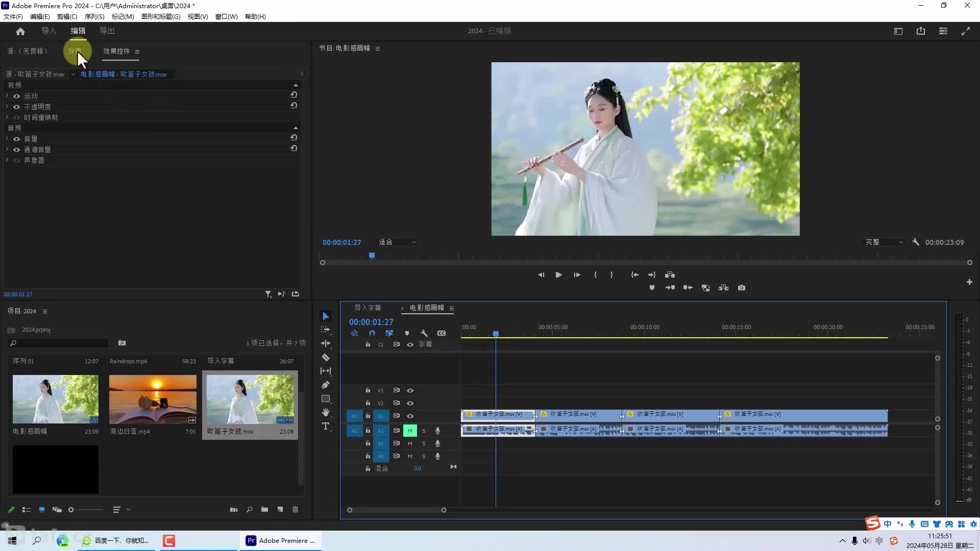Select the Selection tool arrow
Viewport: 980px width, 551px height.
(x=326, y=316)
